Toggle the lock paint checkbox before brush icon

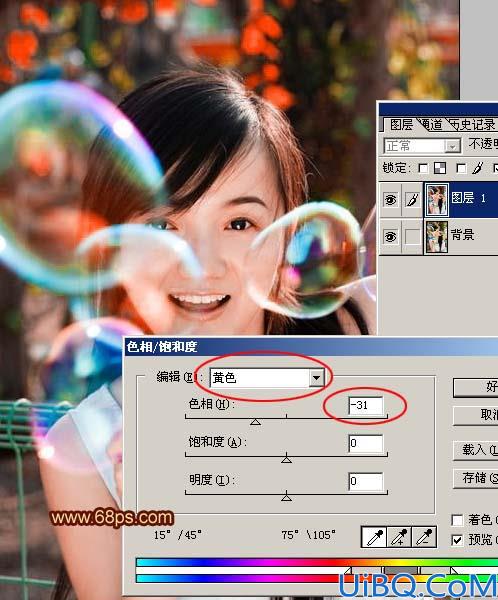(x=461, y=168)
